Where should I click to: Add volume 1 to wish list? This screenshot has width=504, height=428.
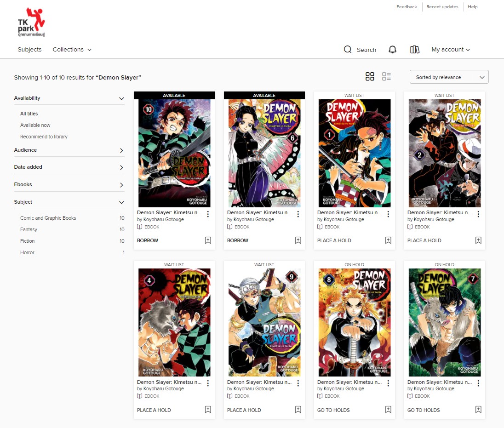pyautogui.click(x=388, y=240)
